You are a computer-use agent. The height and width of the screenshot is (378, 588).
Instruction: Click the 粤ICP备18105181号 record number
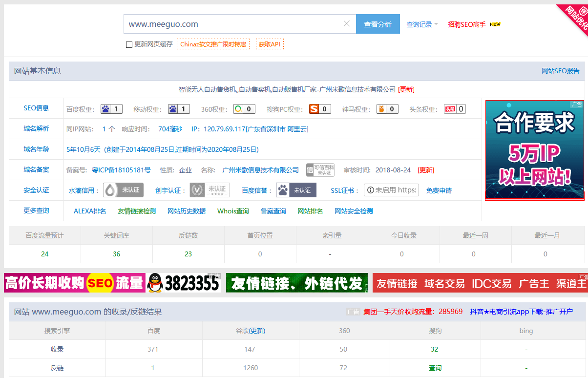pos(122,170)
